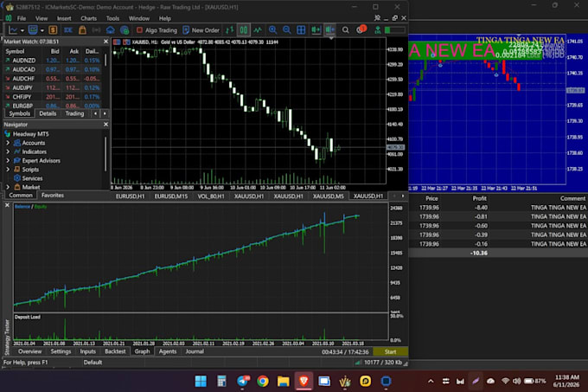Open Brave browser from the taskbar
Viewport: 588px width, 392px height.
click(x=304, y=381)
